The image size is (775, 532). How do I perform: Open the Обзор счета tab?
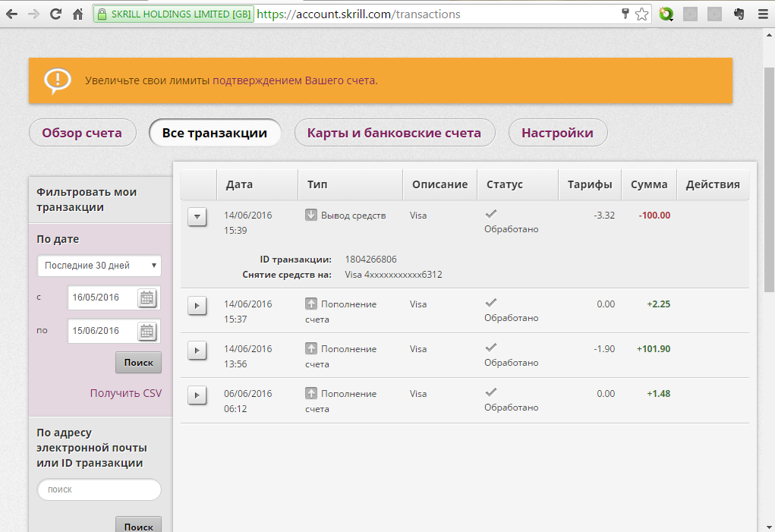[x=83, y=132]
